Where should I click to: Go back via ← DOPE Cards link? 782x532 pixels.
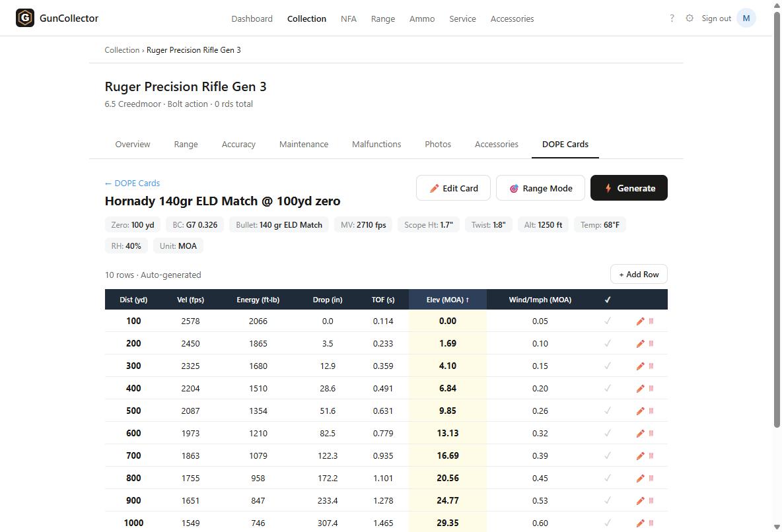132,183
